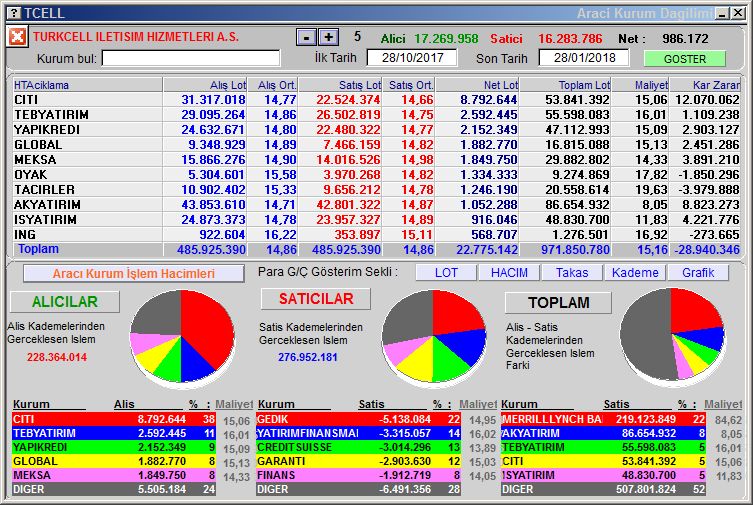Sort by the Satış Lot column header
753x505 pixels.
coord(340,85)
